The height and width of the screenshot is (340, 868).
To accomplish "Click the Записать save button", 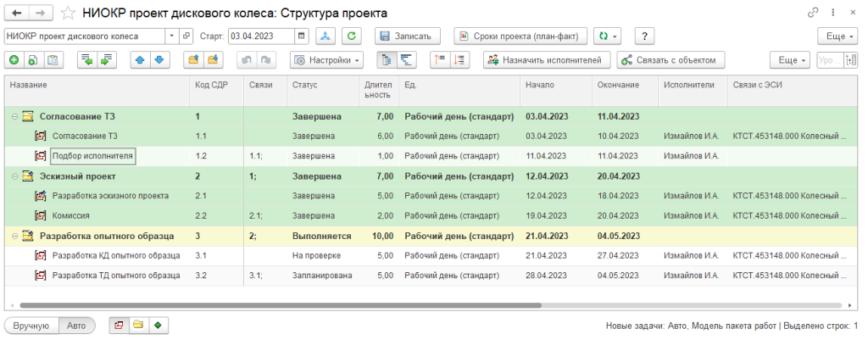I will tap(409, 36).
